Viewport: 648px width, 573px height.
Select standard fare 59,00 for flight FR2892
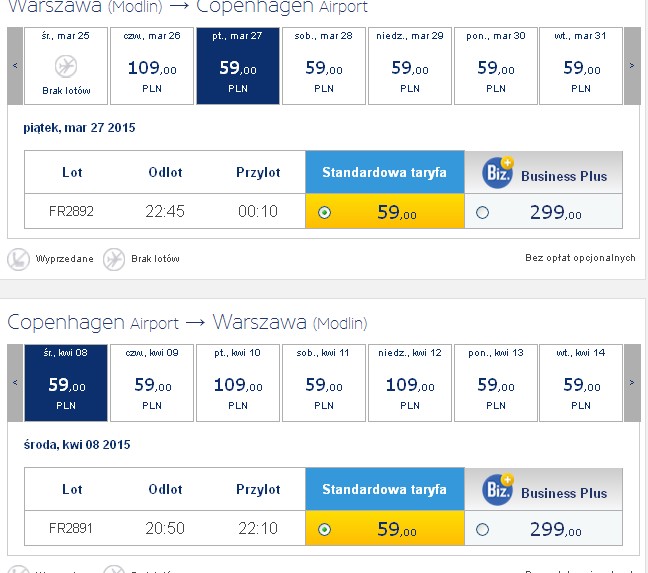(x=324, y=213)
